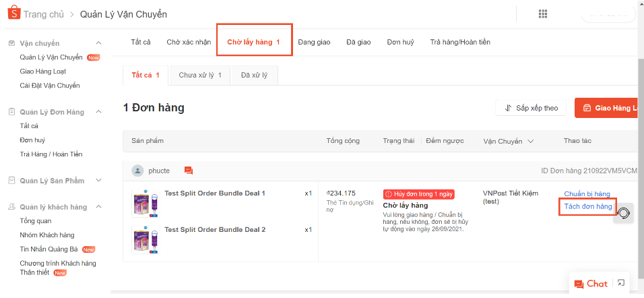This screenshot has width=644, height=298.
Task: Expand the Quản Lý Sản Phẩm section
Action: click(x=99, y=180)
